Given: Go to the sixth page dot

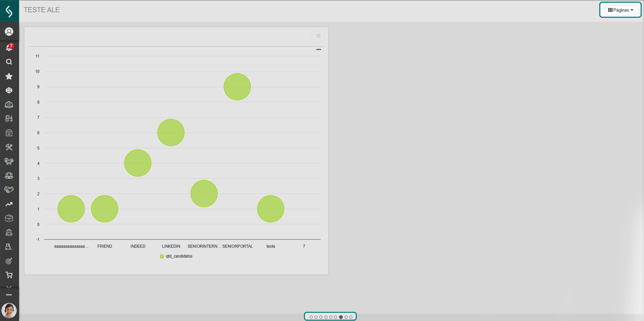Looking at the screenshot, I should click(336, 317).
